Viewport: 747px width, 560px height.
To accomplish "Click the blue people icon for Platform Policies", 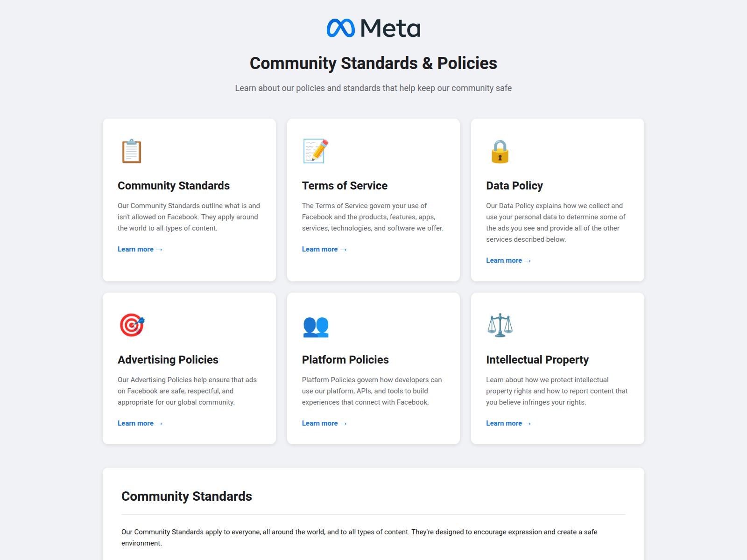I will click(x=316, y=326).
